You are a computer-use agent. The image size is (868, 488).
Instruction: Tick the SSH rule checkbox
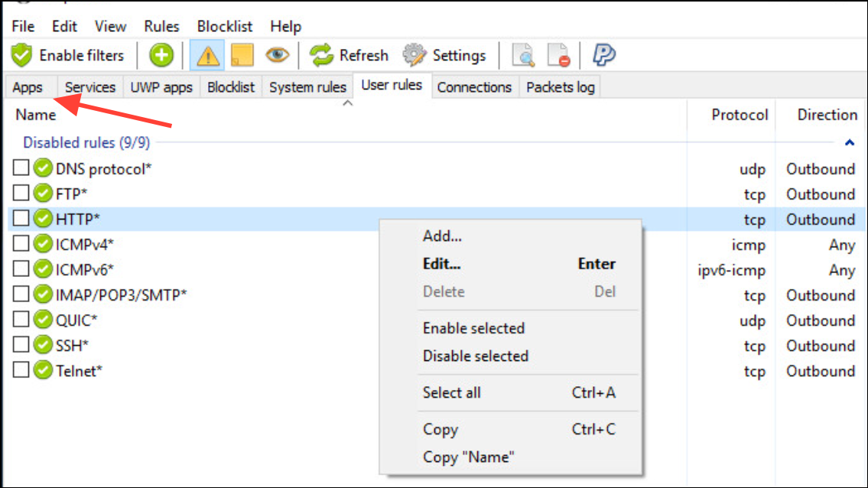click(x=21, y=344)
